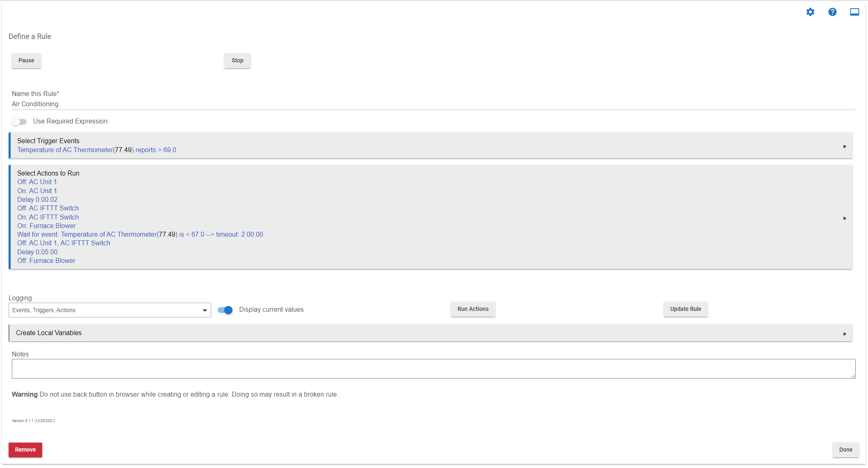Click the Create Local Variables label

click(49, 333)
